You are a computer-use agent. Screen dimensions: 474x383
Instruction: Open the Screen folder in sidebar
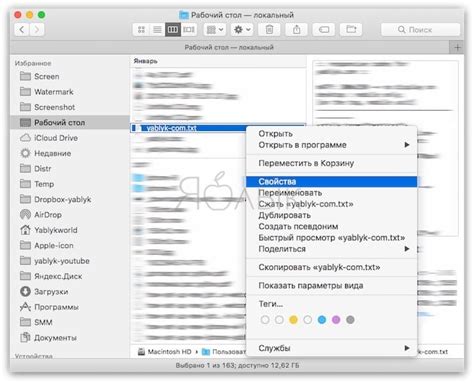(x=70, y=76)
